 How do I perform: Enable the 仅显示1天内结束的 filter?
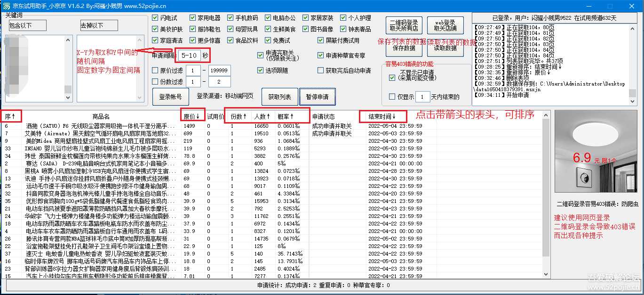tap(391, 97)
